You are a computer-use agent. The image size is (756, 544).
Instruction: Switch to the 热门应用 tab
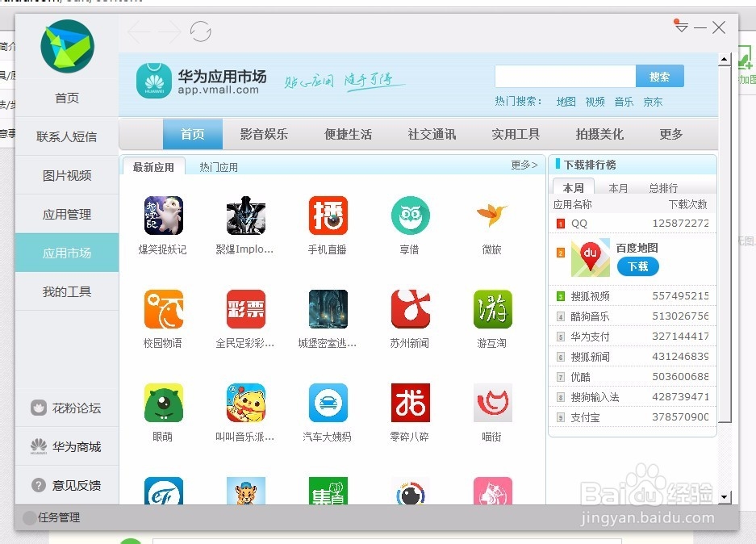pos(219,167)
